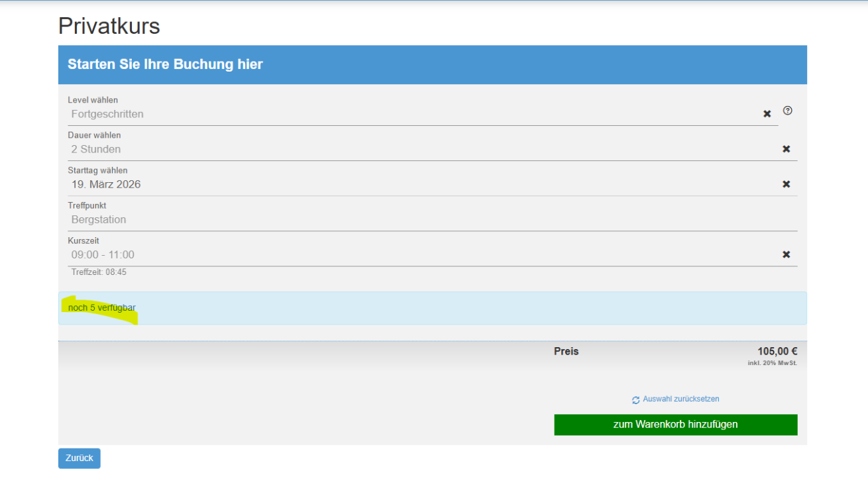Clear the Kurszeit selection

pos(787,254)
